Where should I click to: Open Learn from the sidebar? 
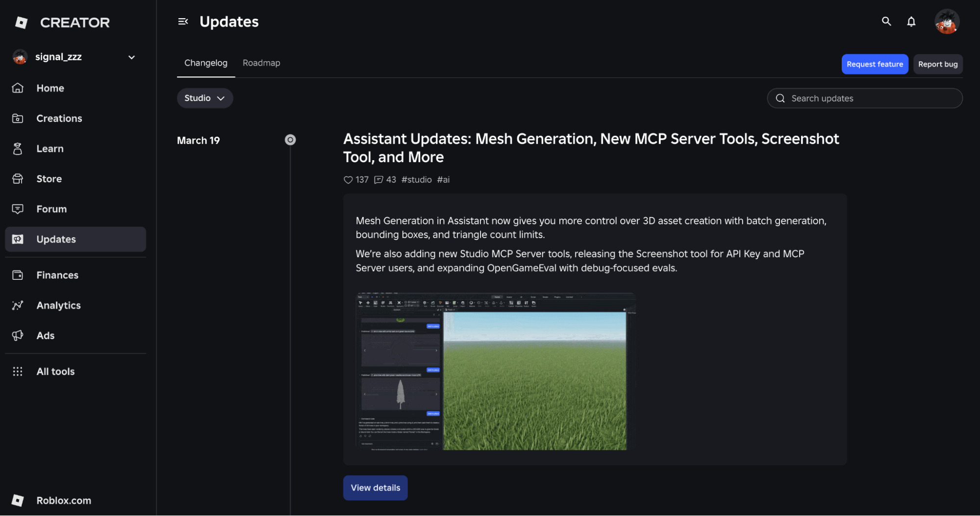(75, 149)
